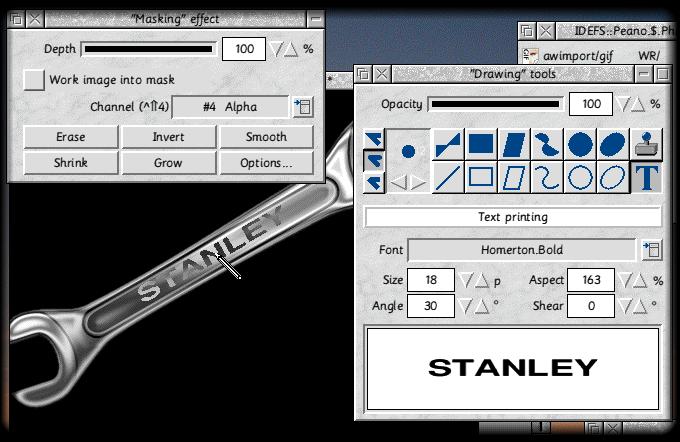Click the Text printing tool name label
Screen dimensions: 680x442
point(513,217)
